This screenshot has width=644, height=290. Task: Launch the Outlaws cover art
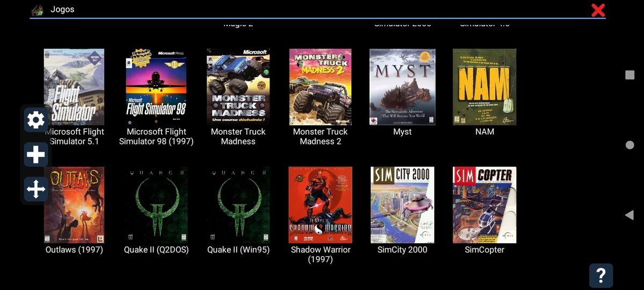(x=74, y=205)
